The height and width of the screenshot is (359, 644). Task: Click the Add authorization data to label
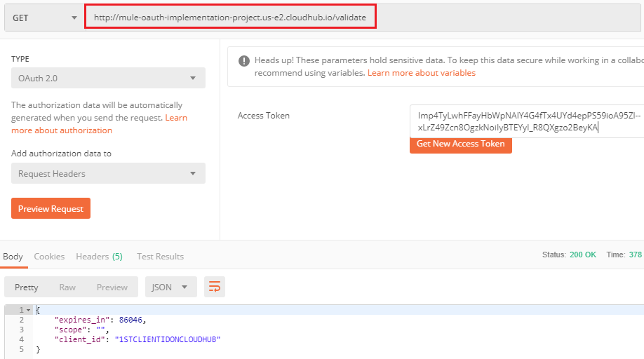pos(61,154)
